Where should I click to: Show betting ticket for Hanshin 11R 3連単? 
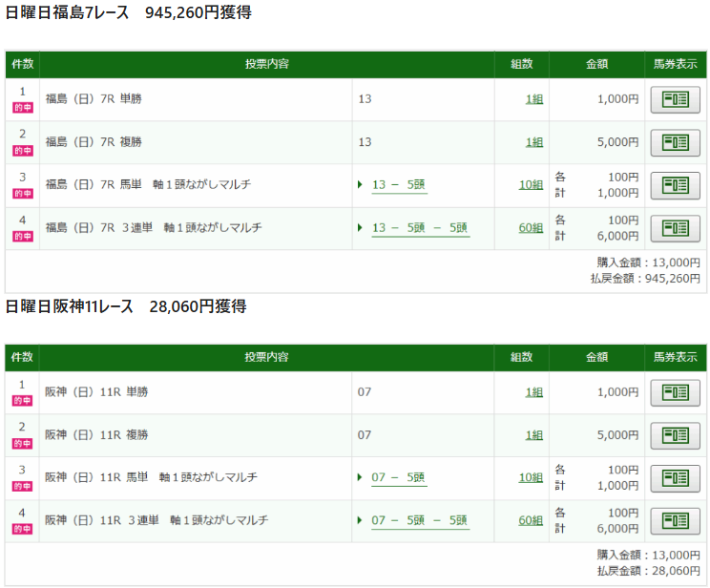[675, 521]
